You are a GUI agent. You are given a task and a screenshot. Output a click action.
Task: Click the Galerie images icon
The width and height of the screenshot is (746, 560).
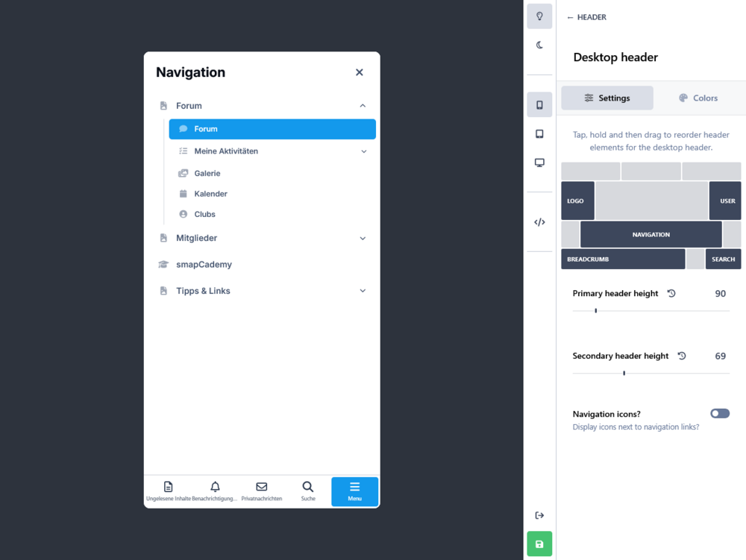point(183,173)
